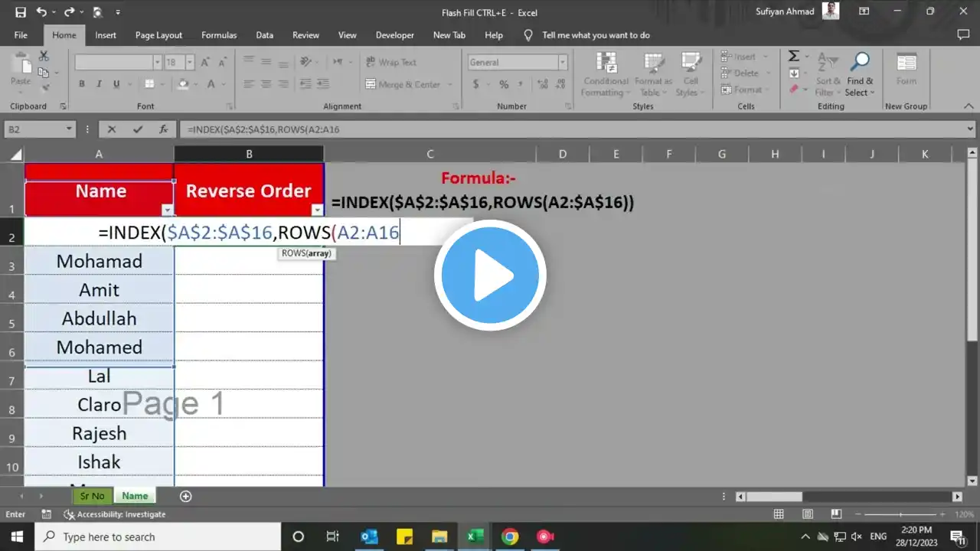Click the Clear eraser icon in Editing
Viewport: 980px width, 551px height.
(794, 90)
